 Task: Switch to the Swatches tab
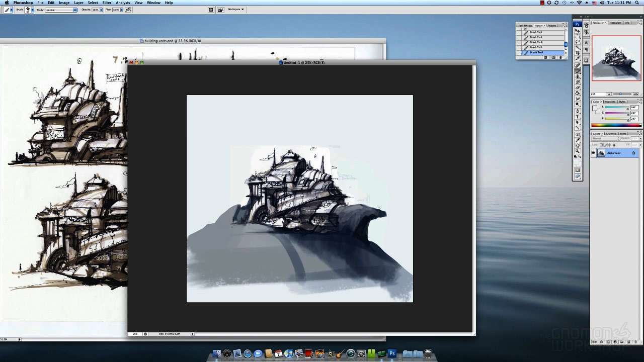coord(610,102)
